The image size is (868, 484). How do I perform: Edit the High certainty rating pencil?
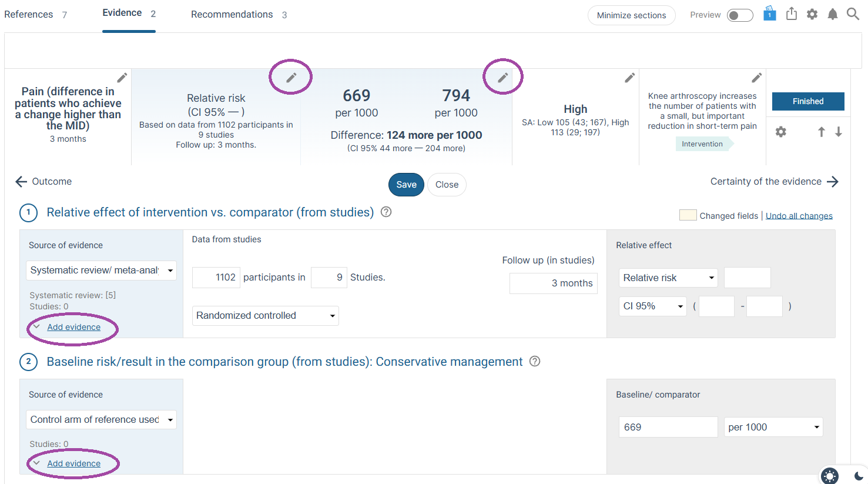[629, 78]
